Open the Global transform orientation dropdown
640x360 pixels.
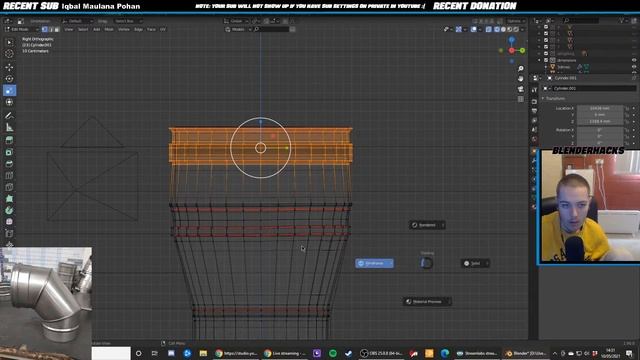point(236,21)
